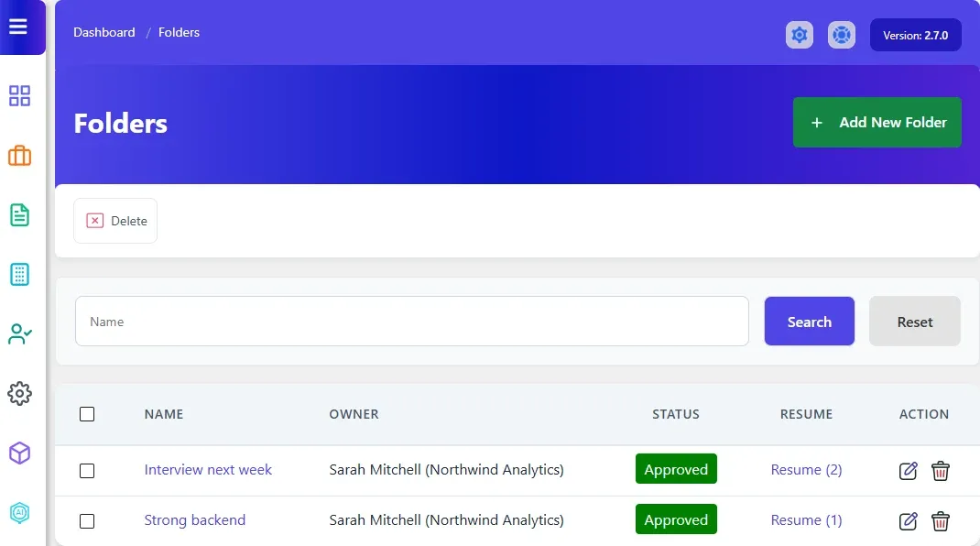980x546 pixels.
Task: Open the user-check sidebar icon
Action: pos(19,334)
